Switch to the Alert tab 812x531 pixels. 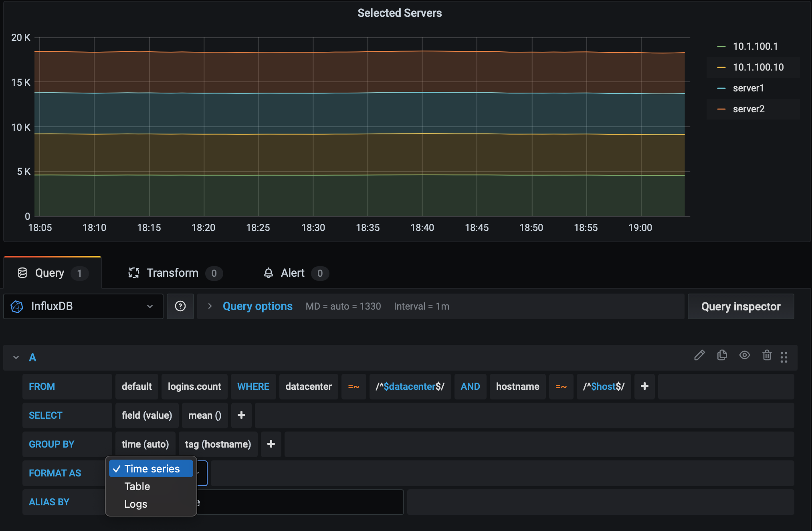pos(293,273)
